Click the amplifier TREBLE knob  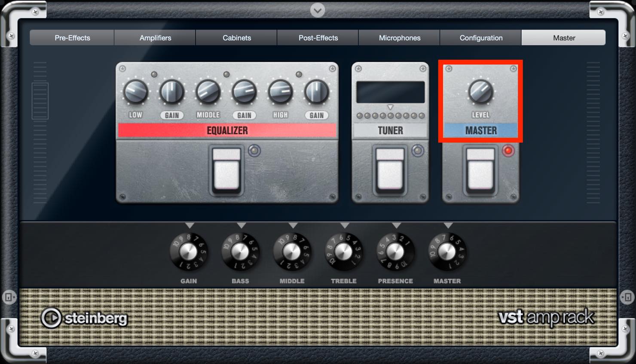point(343,252)
